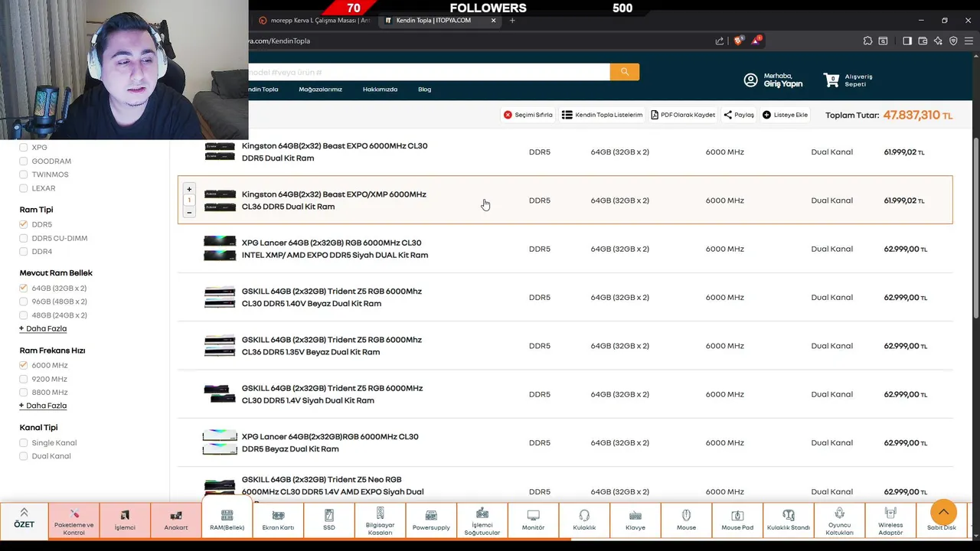980x551 pixels.
Task: Open İşlemci Soğutucular category
Action: (482, 520)
